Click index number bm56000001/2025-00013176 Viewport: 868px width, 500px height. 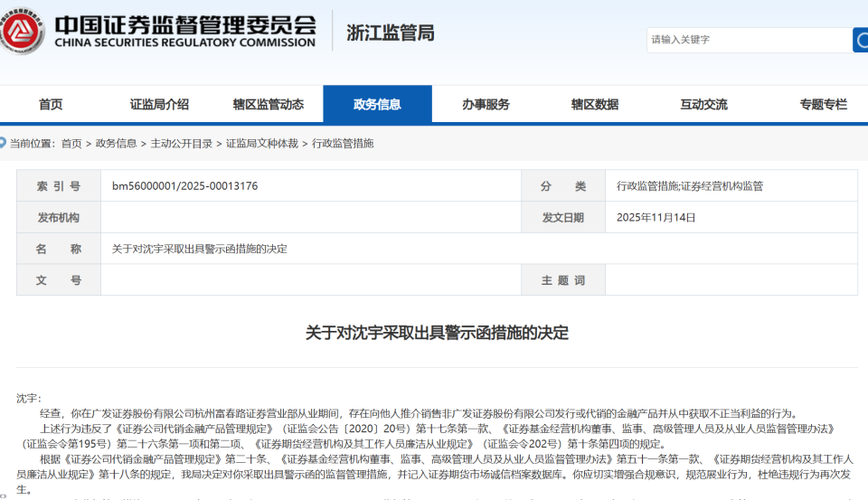point(184,186)
